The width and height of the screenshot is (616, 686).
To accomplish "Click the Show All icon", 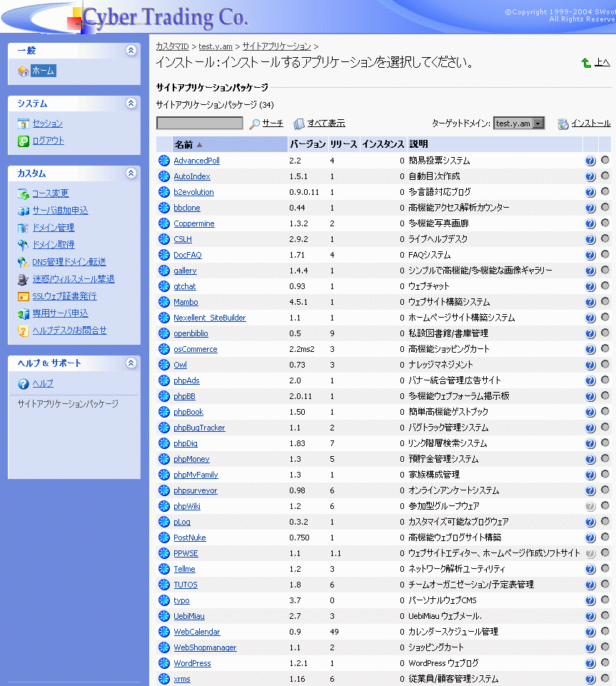I will [x=299, y=123].
